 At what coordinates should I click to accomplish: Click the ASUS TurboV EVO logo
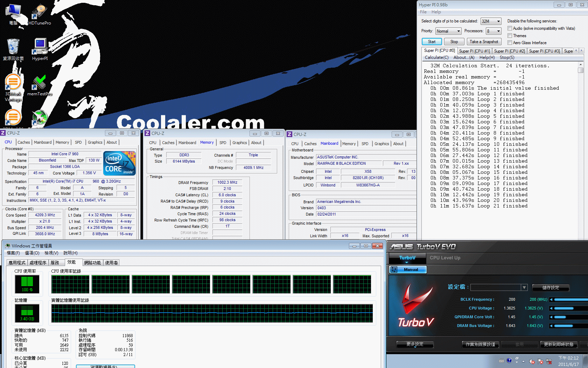click(x=423, y=247)
